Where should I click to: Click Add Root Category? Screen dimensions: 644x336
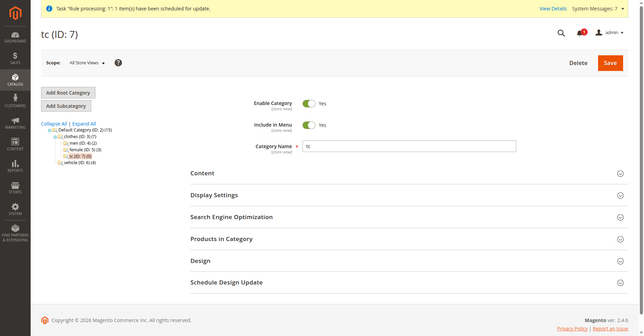[68, 93]
